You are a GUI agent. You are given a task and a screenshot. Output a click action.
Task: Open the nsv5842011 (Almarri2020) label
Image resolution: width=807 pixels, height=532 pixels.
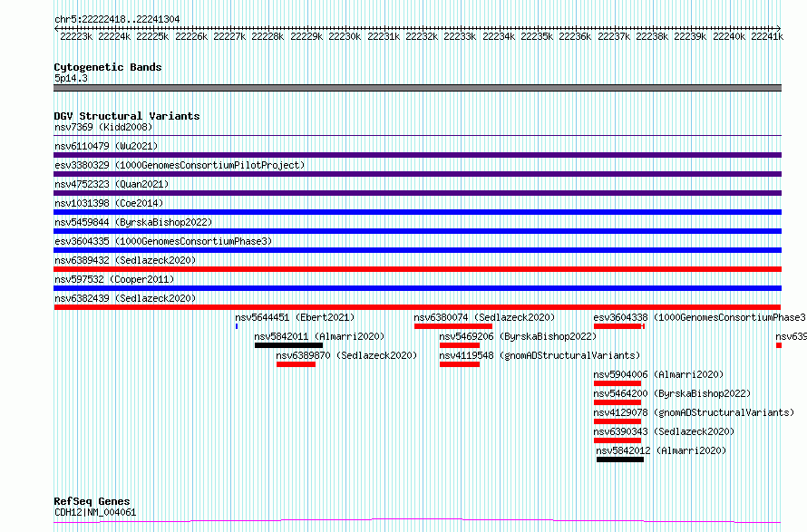[x=319, y=336]
